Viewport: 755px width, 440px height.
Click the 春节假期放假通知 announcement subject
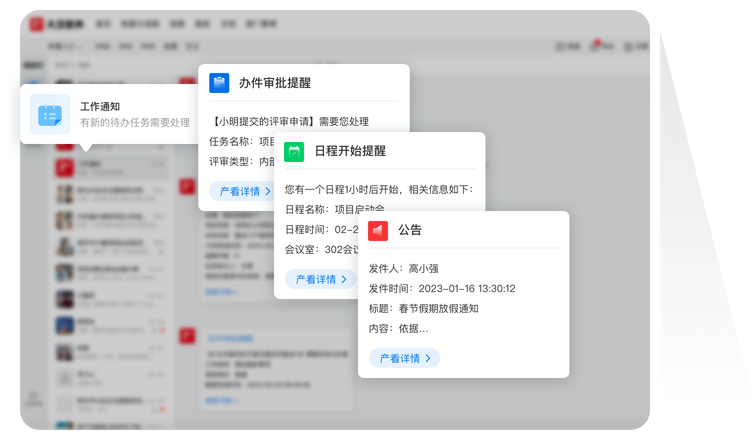(438, 308)
